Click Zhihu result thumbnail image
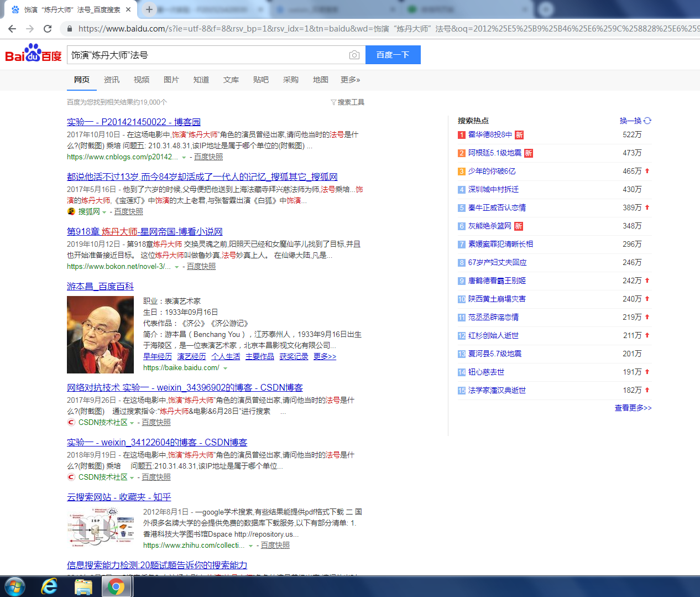This screenshot has width=700, height=597. pos(100,528)
